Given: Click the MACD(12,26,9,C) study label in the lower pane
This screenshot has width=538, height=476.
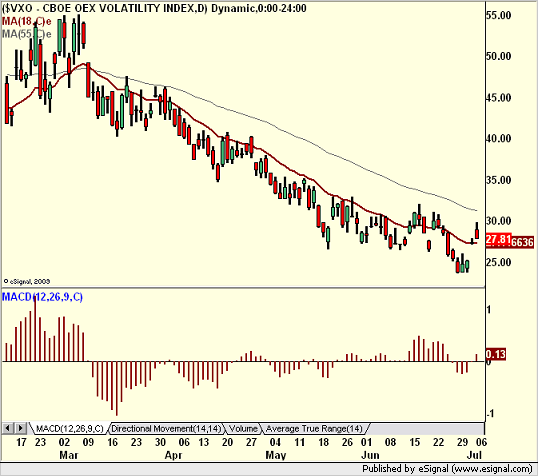Looking at the screenshot, I should pyautogui.click(x=43, y=297).
